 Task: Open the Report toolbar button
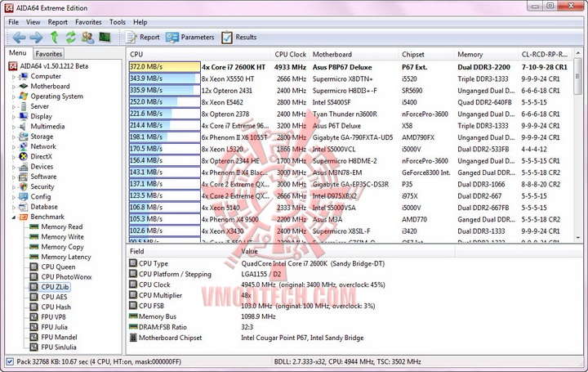click(142, 37)
